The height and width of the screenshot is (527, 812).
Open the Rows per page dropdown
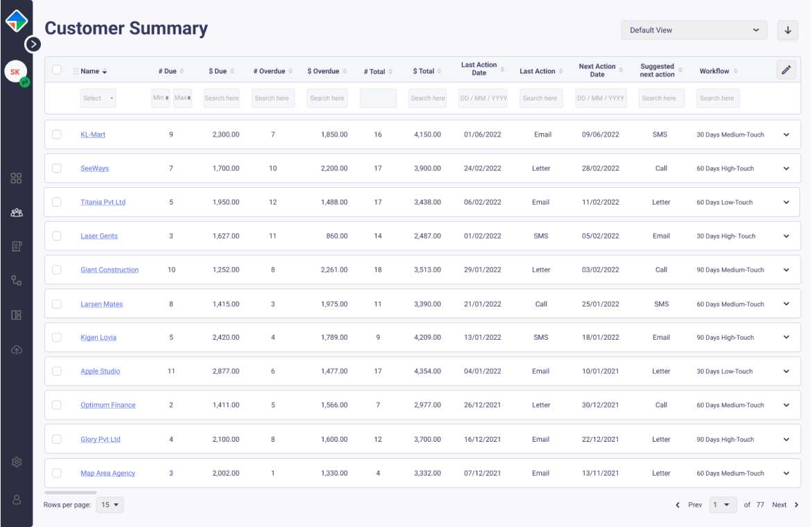[109, 505]
